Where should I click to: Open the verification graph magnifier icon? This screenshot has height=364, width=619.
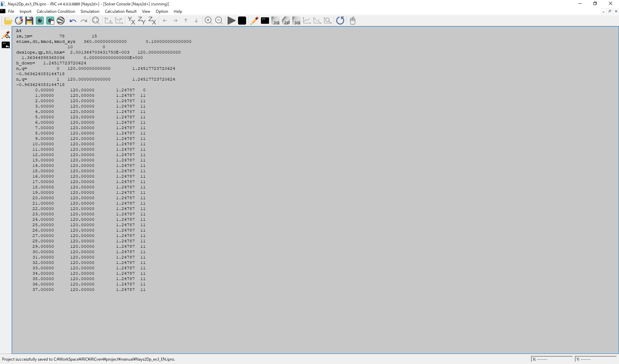[x=328, y=21]
